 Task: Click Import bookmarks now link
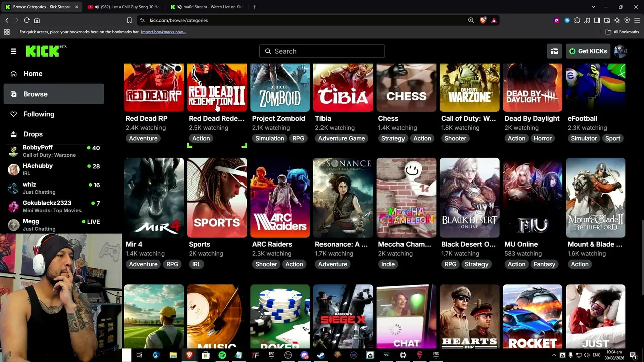point(163,32)
